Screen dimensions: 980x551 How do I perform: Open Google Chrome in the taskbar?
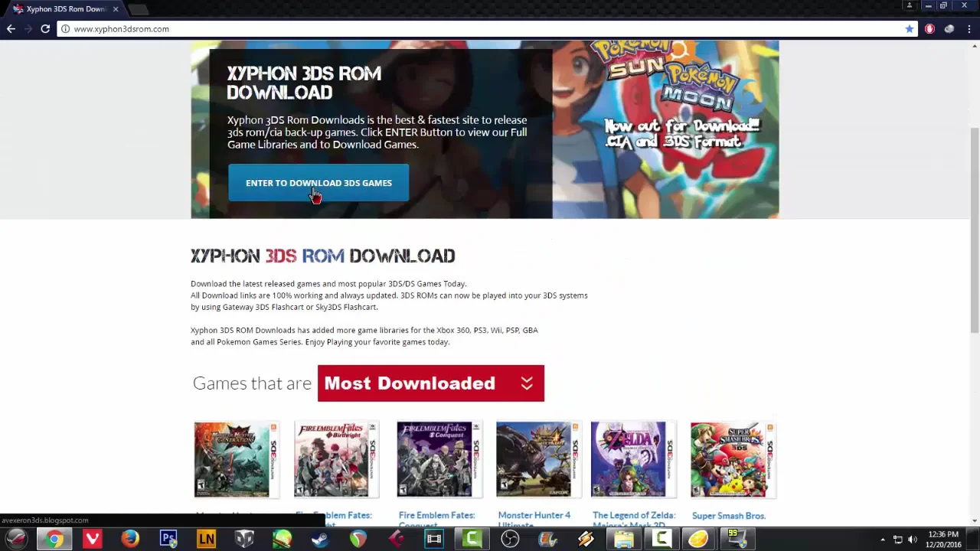(54, 540)
